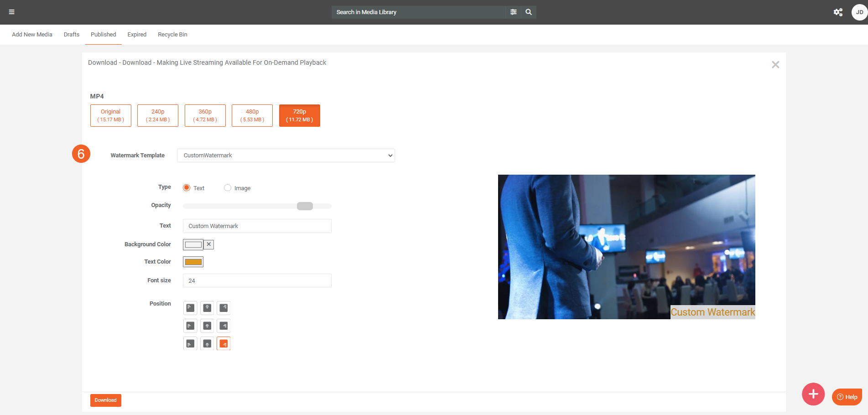Open the Recycle Bin tab
This screenshot has width=868, height=415.
click(172, 35)
